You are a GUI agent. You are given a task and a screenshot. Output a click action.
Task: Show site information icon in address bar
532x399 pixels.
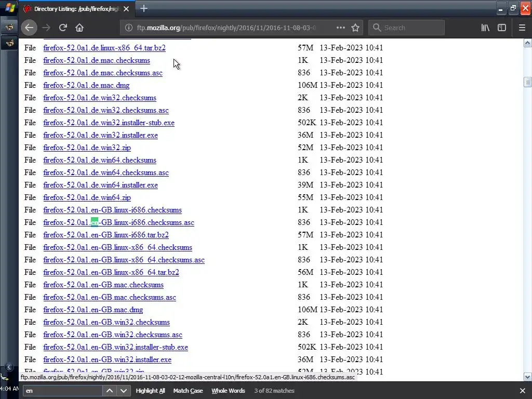129,28
